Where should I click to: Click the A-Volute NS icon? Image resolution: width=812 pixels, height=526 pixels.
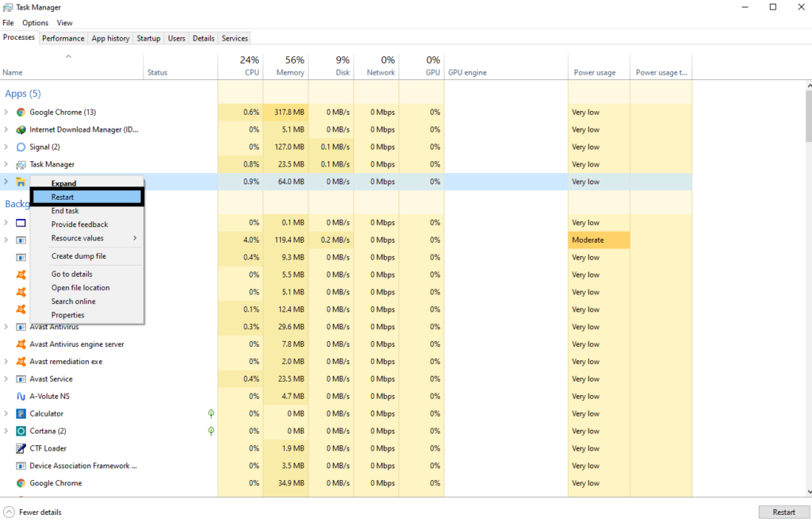tap(21, 397)
